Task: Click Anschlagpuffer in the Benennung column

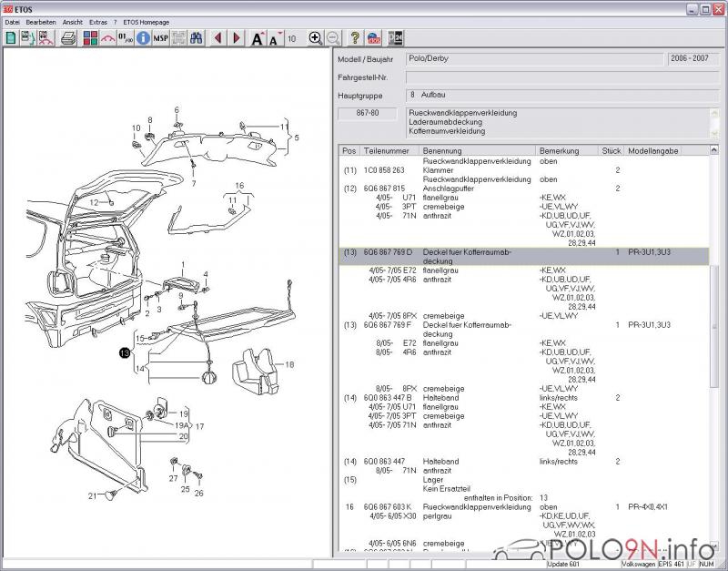Action: [x=448, y=189]
